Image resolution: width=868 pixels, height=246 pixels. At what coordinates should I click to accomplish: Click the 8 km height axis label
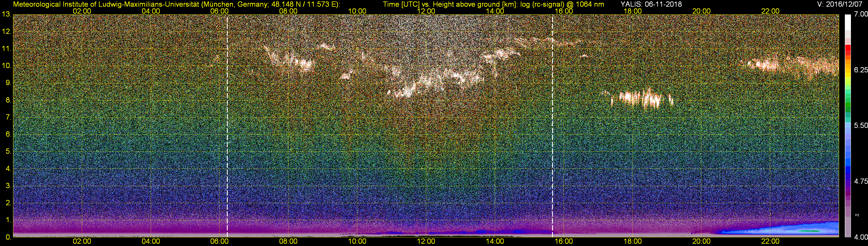8,100
